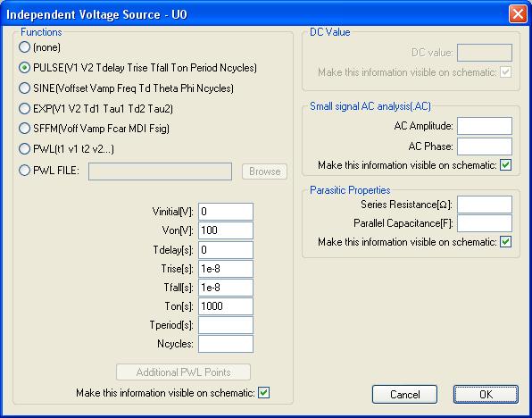The height and width of the screenshot is (418, 532).
Task: Close the dialog with red X
Action: click(518, 14)
